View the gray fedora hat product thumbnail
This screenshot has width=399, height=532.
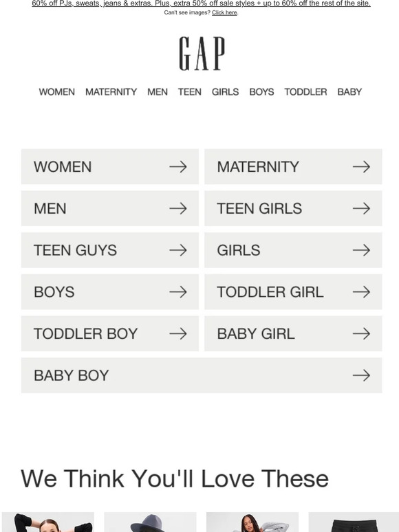pyautogui.click(x=150, y=522)
